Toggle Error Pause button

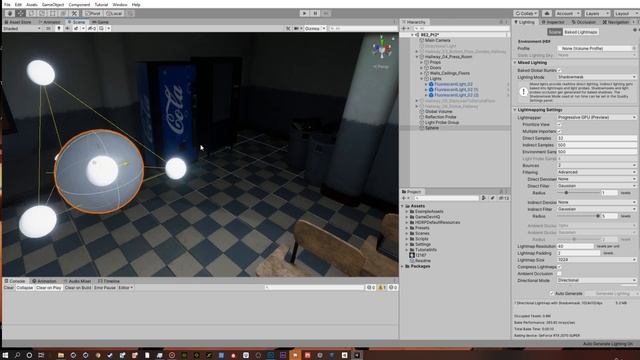[x=105, y=288]
